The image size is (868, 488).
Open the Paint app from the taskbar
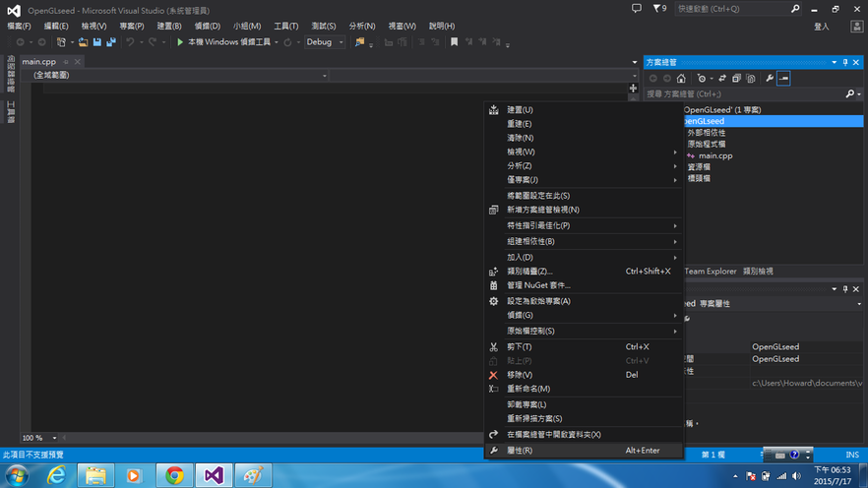tap(253, 475)
